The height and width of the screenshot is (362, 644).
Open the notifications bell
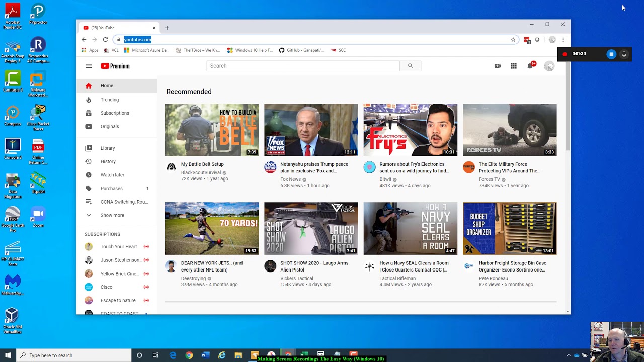(530, 66)
